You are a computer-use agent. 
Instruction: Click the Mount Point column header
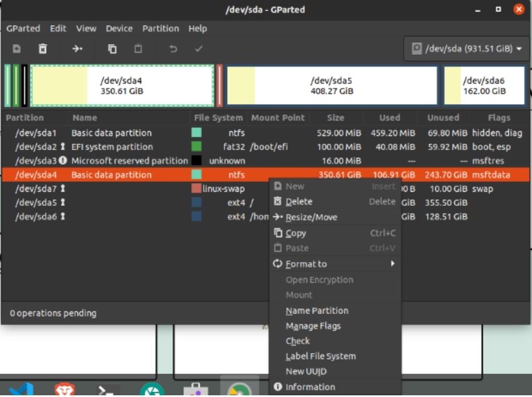(x=278, y=118)
